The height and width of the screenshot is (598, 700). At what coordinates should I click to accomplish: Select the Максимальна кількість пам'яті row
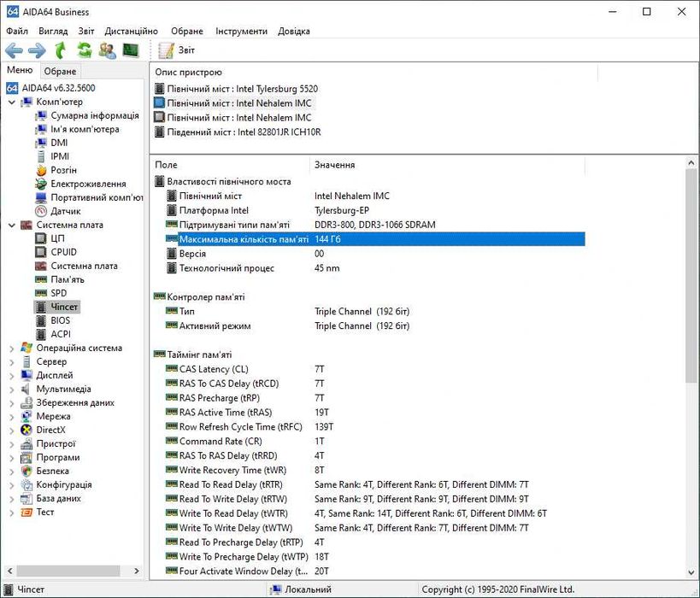point(375,239)
